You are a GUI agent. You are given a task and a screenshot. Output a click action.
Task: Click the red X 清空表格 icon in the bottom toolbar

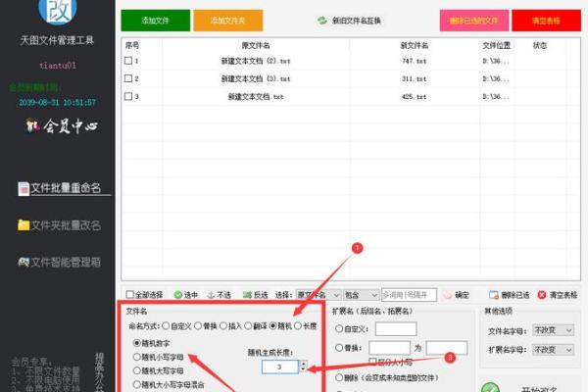point(542,295)
